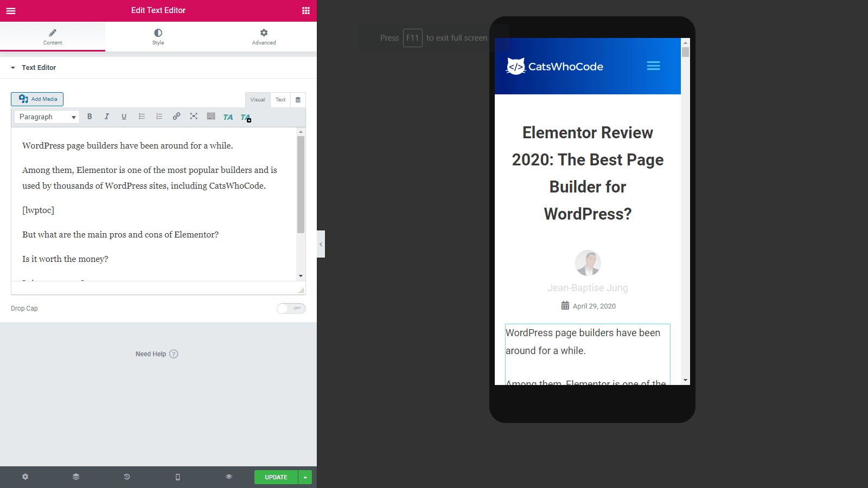Click the ThirstyAffiliates TA link icon

tap(228, 117)
